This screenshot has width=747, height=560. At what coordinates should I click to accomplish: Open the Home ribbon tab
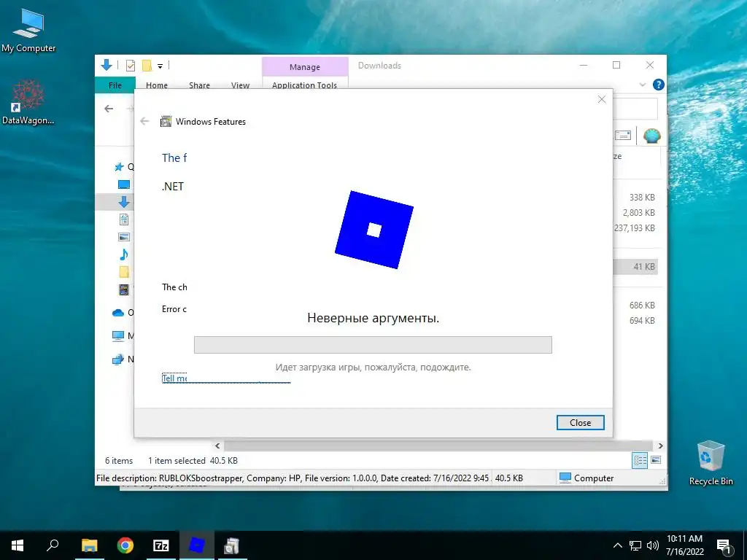point(157,85)
